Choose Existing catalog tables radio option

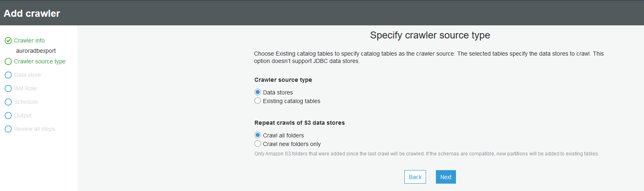pyautogui.click(x=258, y=101)
